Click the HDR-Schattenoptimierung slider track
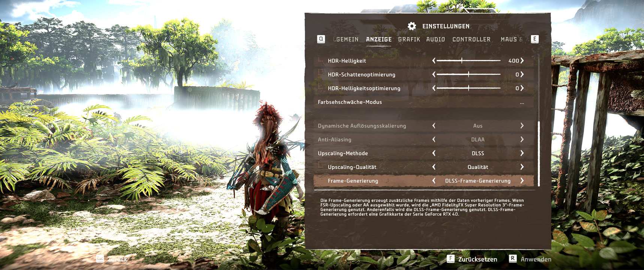The width and height of the screenshot is (644, 270). click(x=469, y=74)
